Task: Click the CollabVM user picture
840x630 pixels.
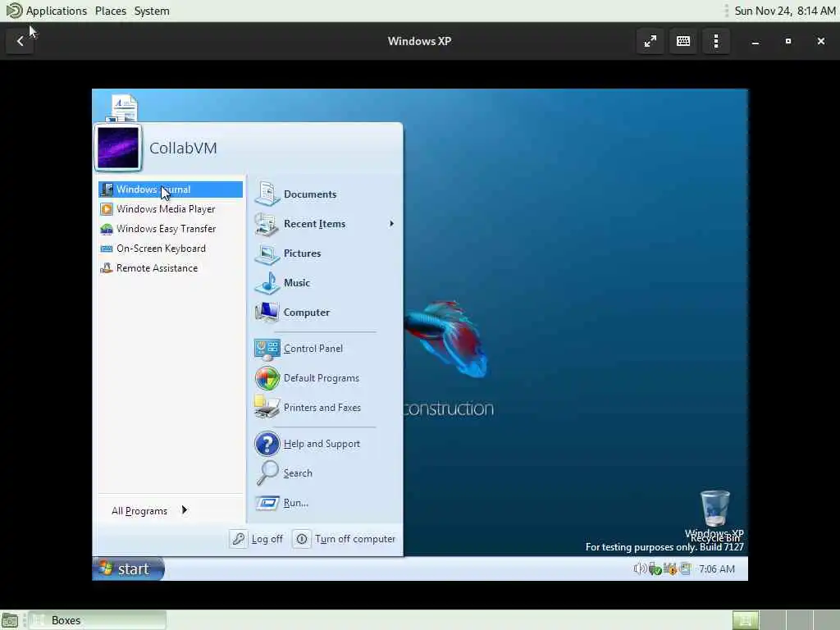Action: 118,148
